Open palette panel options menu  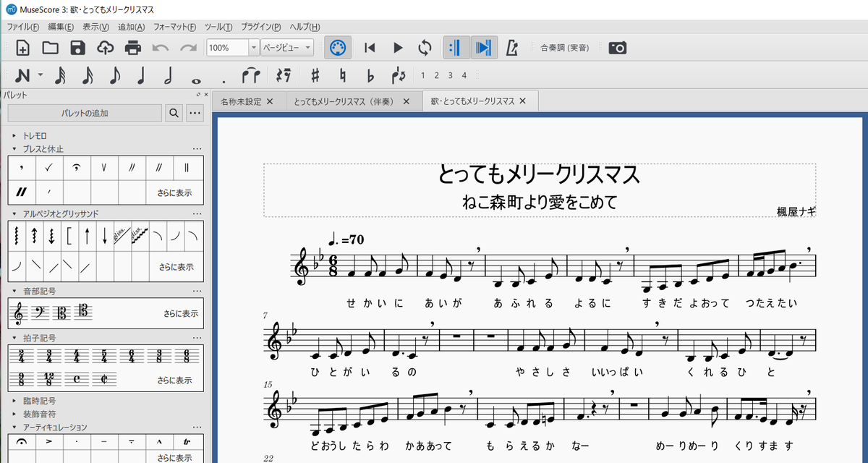click(195, 113)
